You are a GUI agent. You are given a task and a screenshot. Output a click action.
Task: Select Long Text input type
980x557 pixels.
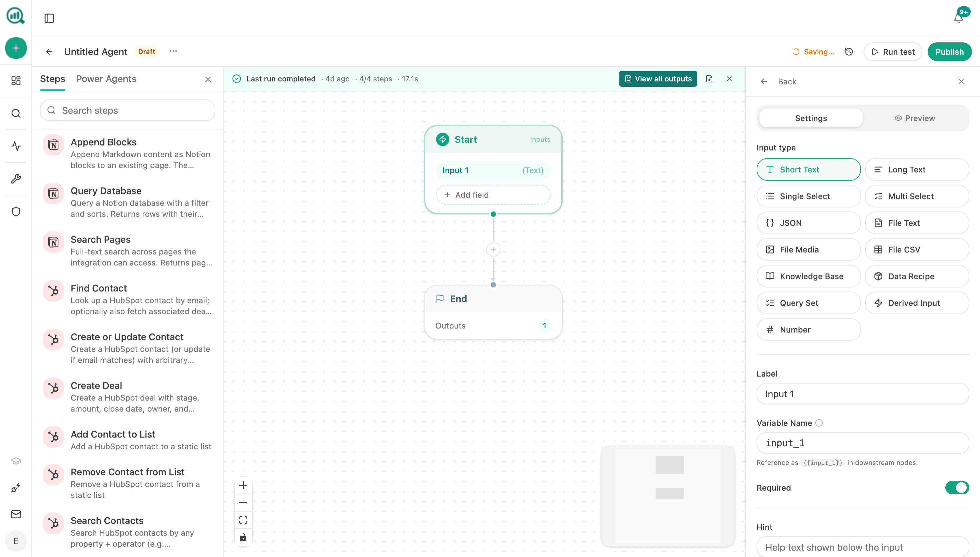click(917, 169)
